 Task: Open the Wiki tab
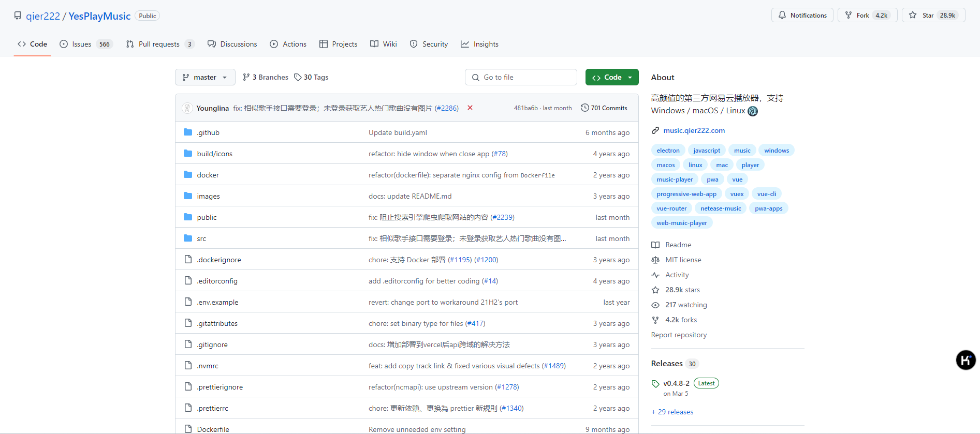pyautogui.click(x=384, y=44)
